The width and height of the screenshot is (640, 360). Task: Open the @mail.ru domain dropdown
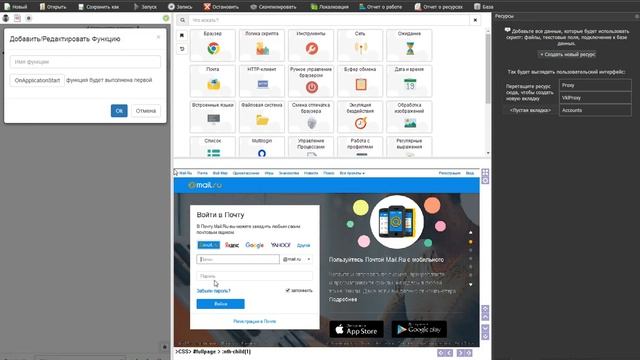pyautogui.click(x=297, y=259)
